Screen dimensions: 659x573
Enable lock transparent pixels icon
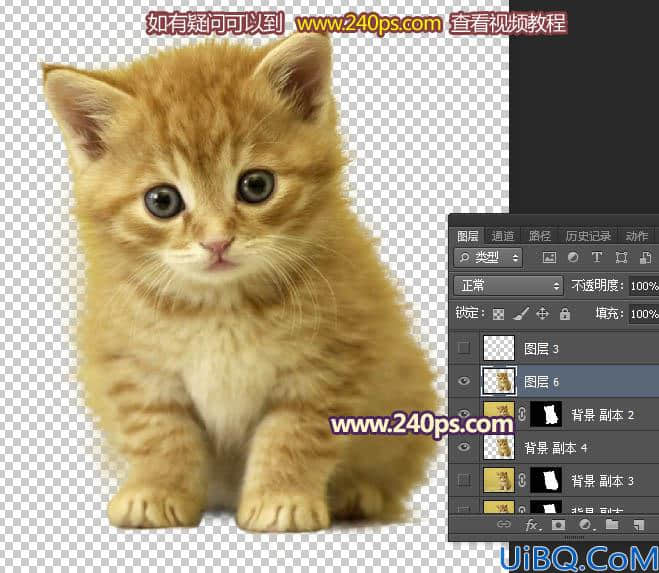coord(498,314)
